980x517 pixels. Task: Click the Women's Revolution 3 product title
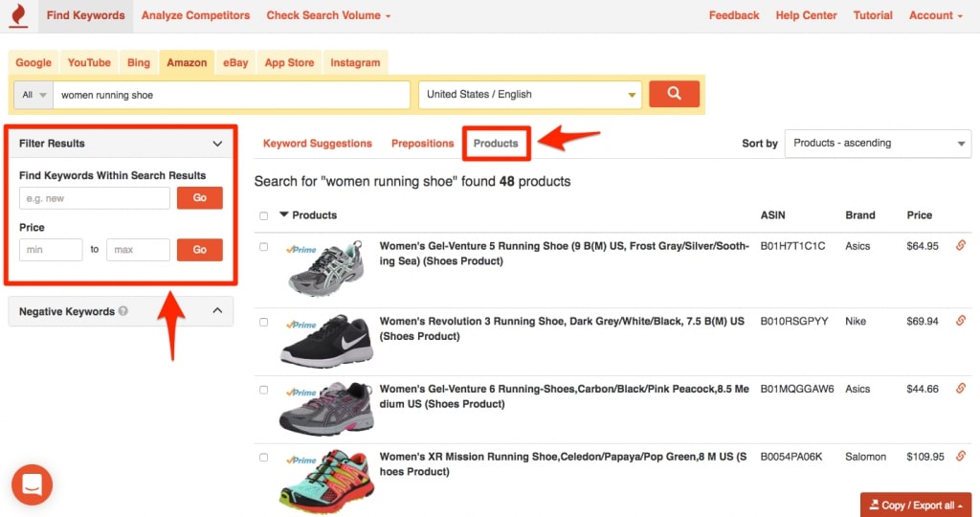(x=562, y=328)
